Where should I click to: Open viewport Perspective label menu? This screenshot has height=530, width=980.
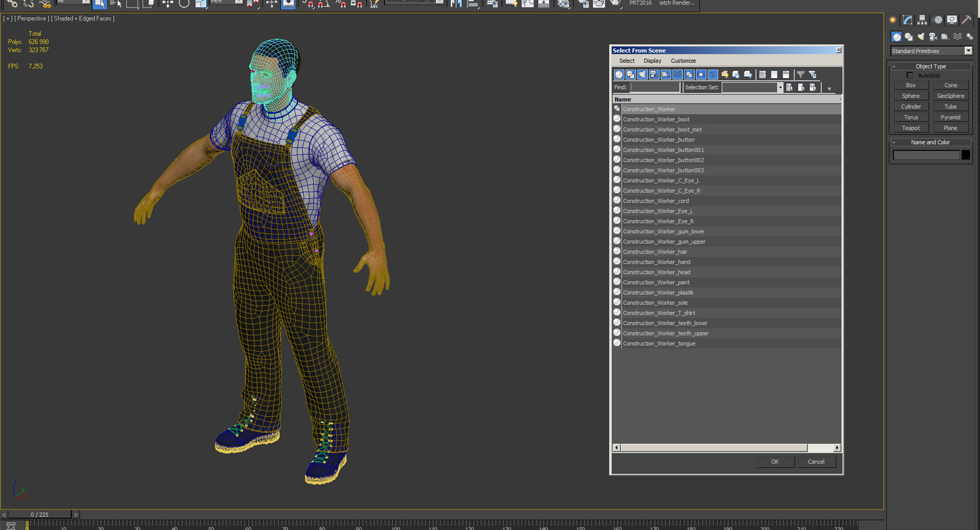[31, 19]
